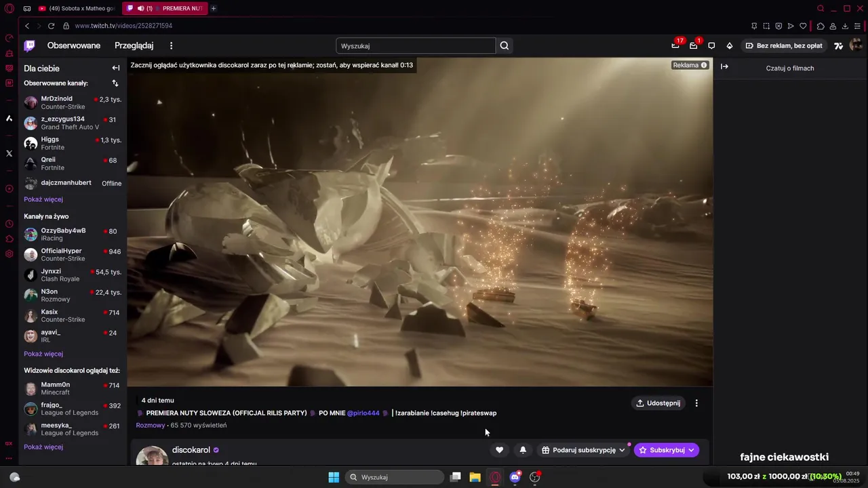Open meesyka_ channel
868x488 pixels.
point(73,429)
